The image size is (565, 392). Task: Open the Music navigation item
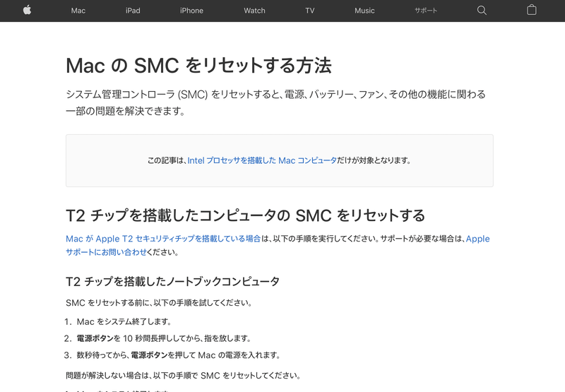point(364,11)
